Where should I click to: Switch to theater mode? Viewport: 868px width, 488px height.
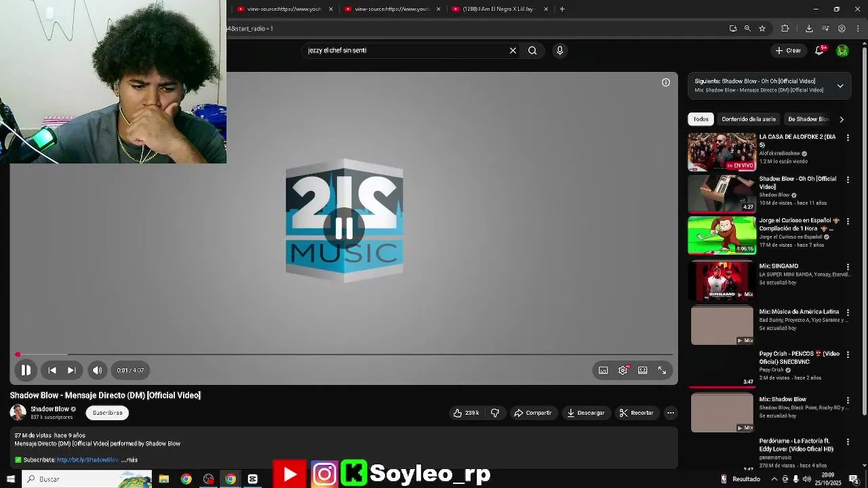[x=643, y=370]
